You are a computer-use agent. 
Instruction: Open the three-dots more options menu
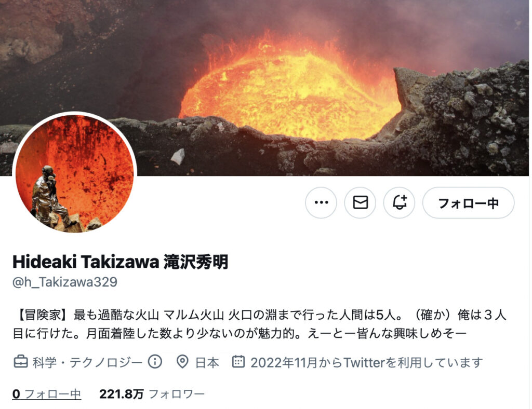coord(321,202)
